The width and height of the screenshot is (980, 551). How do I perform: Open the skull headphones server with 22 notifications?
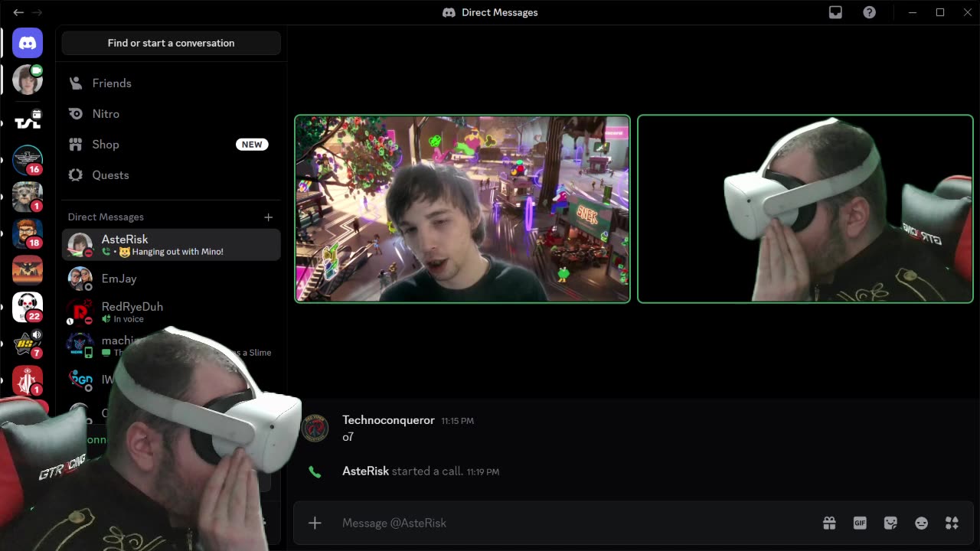(x=28, y=307)
